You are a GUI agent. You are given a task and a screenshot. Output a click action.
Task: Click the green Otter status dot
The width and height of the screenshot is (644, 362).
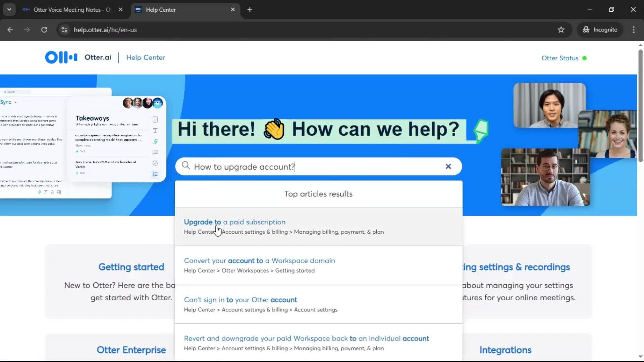tap(585, 58)
